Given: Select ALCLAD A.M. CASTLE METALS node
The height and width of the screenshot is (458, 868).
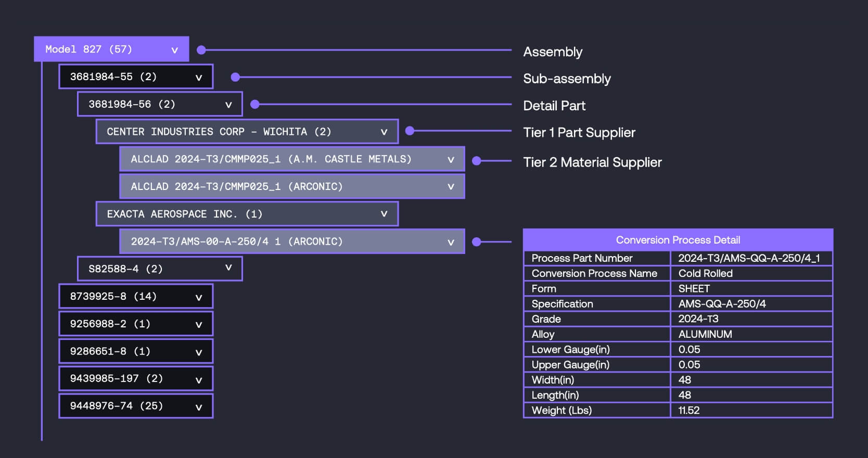Looking at the screenshot, I should pos(292,159).
